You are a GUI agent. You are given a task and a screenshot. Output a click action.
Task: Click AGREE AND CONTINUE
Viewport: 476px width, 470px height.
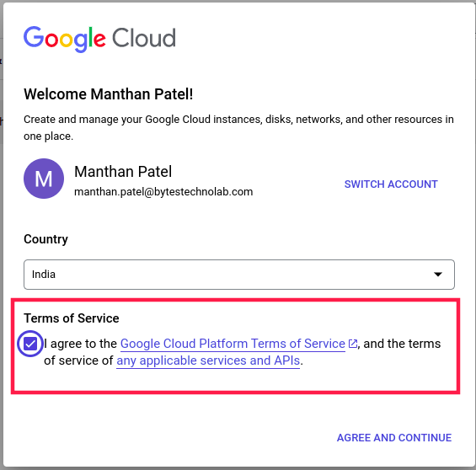click(394, 437)
